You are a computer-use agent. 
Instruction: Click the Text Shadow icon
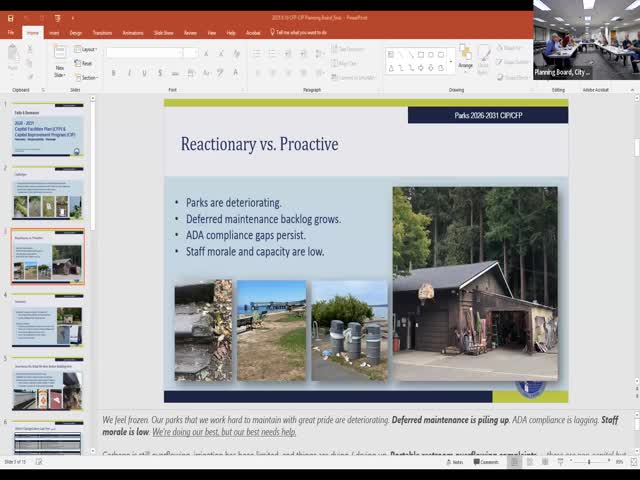[160, 73]
